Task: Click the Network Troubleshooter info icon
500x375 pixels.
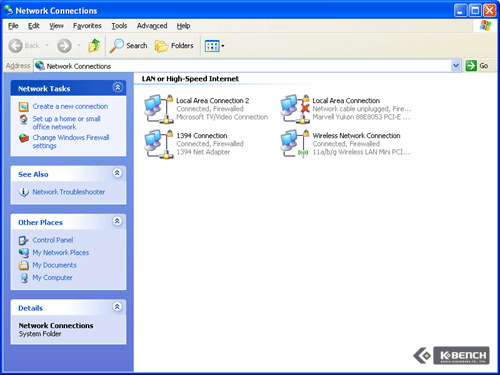Action: [24, 192]
